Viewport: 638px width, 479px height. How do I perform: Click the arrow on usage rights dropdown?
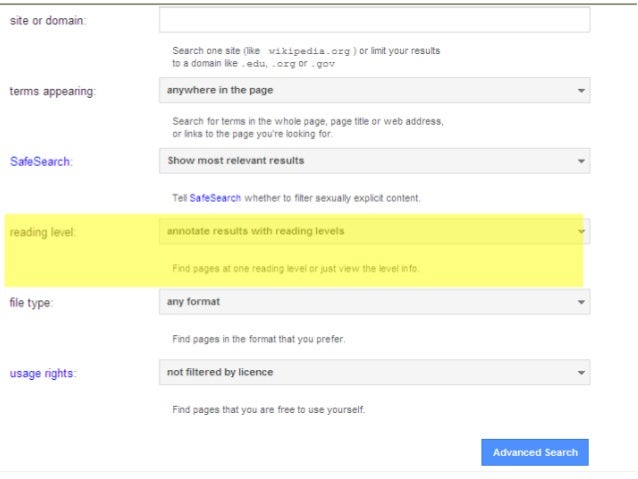click(x=581, y=373)
